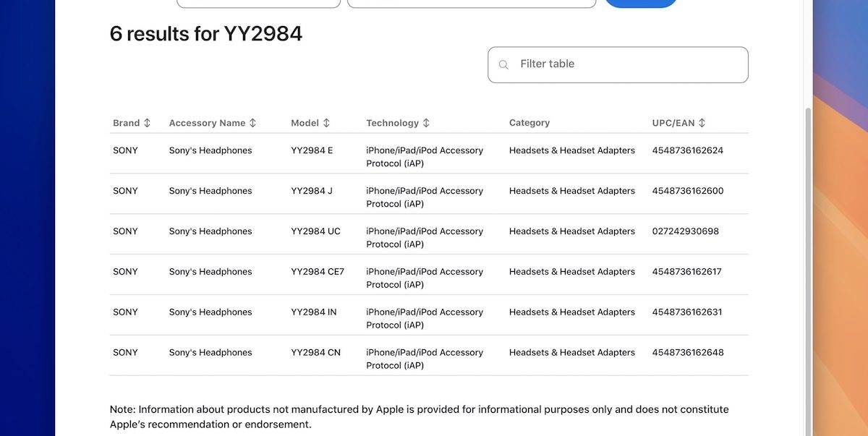Screen dimensions: 868x436
Task: Select the YY2984 E model cell
Action: click(312, 150)
